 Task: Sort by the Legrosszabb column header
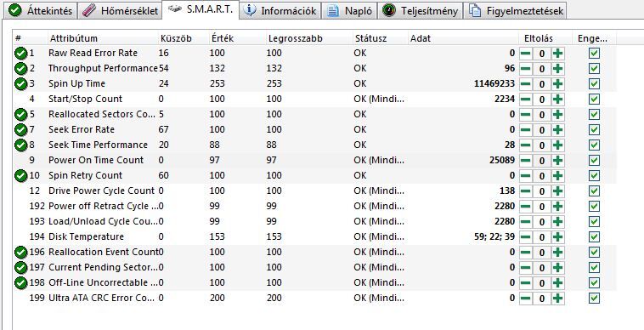pos(309,38)
